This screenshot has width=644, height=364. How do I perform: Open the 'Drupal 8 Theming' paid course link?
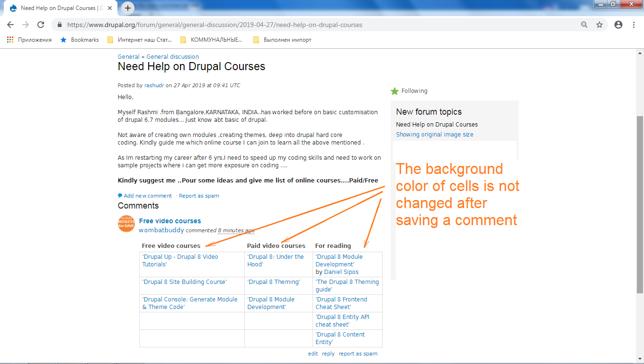(x=274, y=282)
